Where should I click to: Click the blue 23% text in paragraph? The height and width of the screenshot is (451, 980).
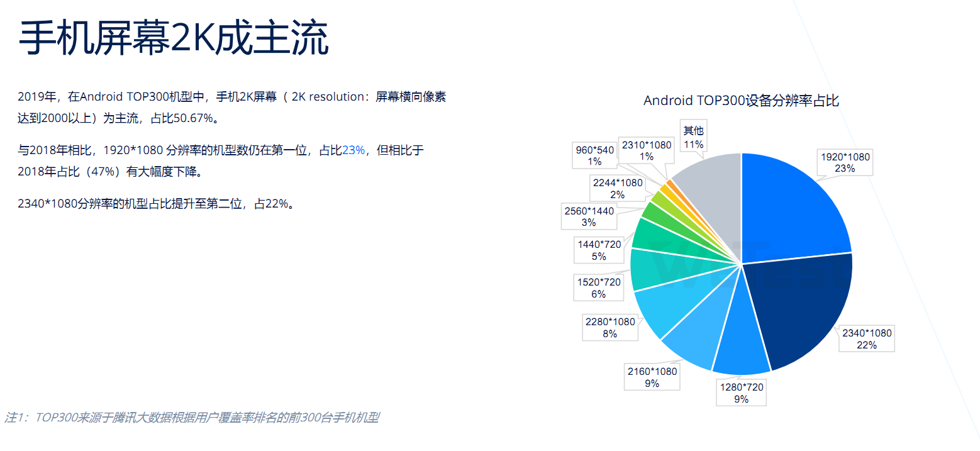point(353,150)
